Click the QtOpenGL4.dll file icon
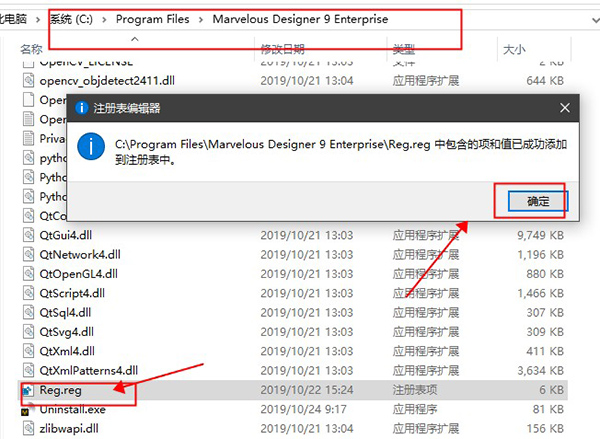Viewport: 600px width, 439px height. 28,274
